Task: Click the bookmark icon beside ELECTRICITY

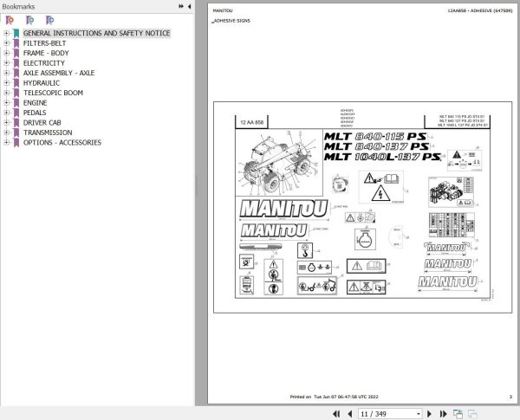Action: [x=16, y=63]
